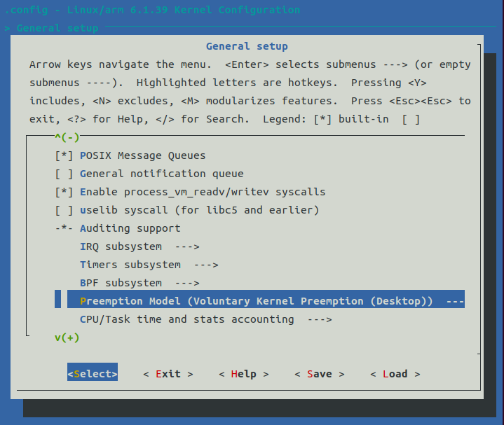Open IRQ subsystem submenu

(x=139, y=247)
